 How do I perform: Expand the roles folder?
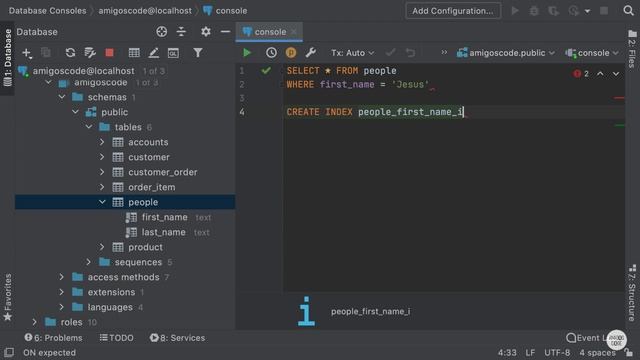tap(35, 322)
